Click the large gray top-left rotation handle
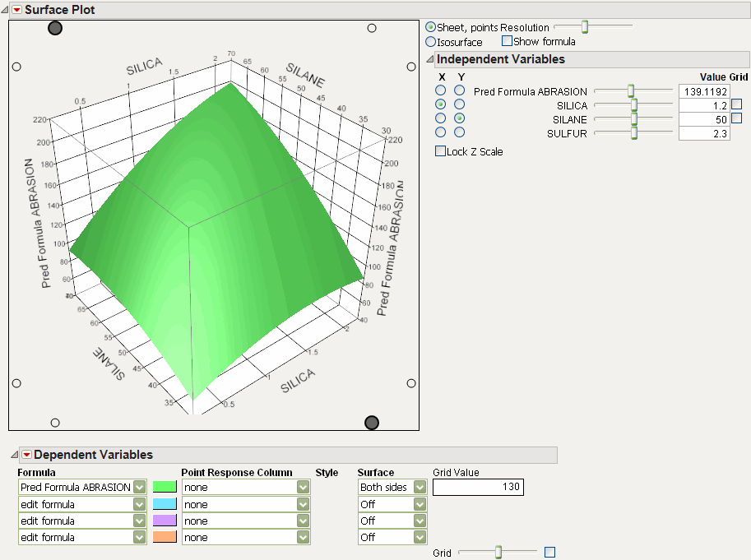 click(55, 28)
